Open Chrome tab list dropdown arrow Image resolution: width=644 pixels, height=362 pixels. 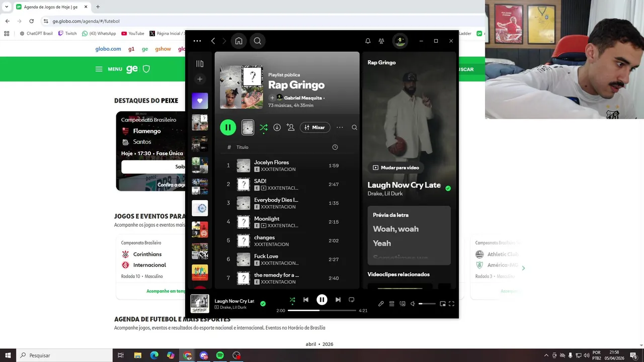[x=7, y=7]
